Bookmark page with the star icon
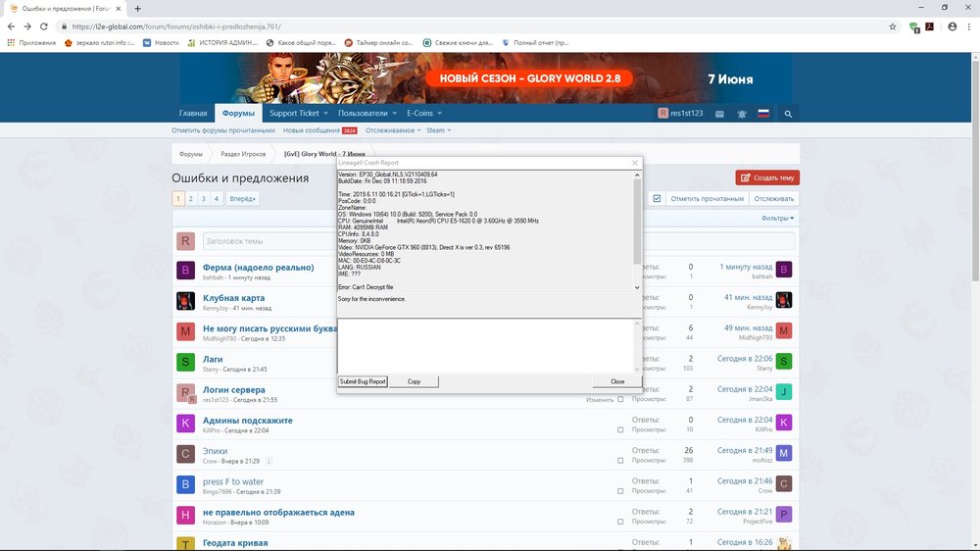Screen dimensions: 980x551 tap(893, 26)
